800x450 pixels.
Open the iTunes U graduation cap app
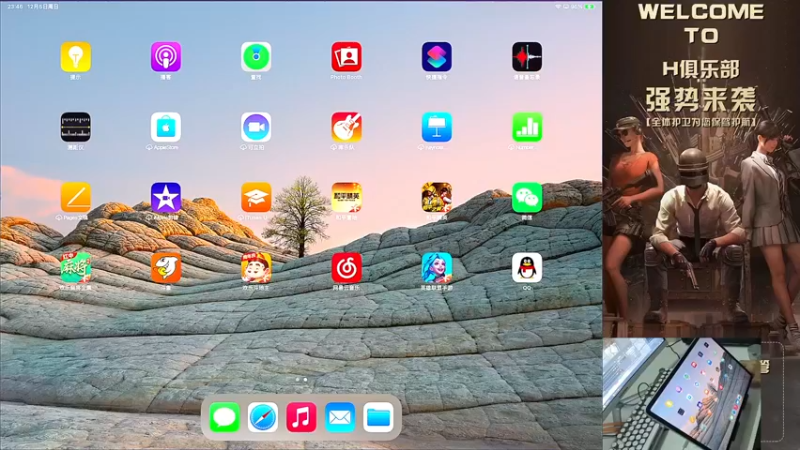256,197
